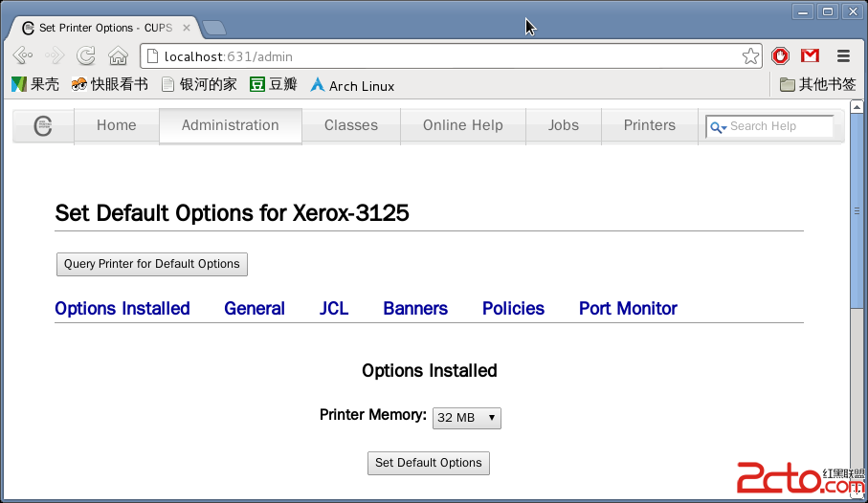Click the browser back arrow

[23, 55]
